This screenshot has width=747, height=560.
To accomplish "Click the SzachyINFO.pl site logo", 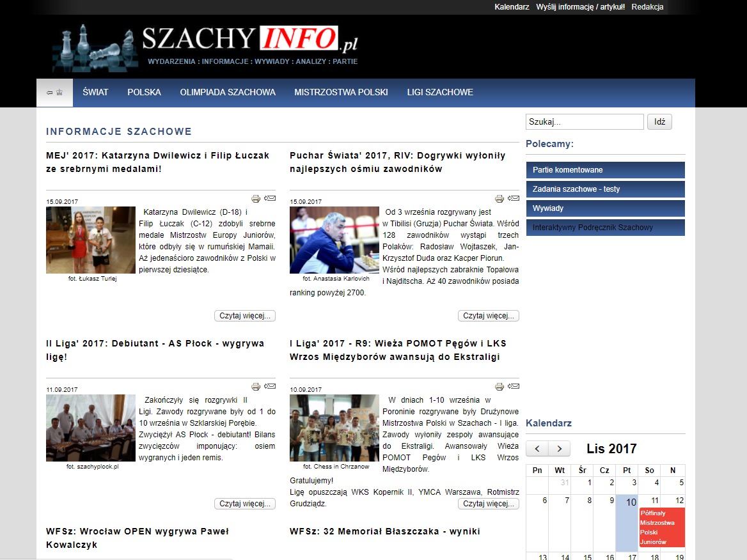I will coord(205,48).
